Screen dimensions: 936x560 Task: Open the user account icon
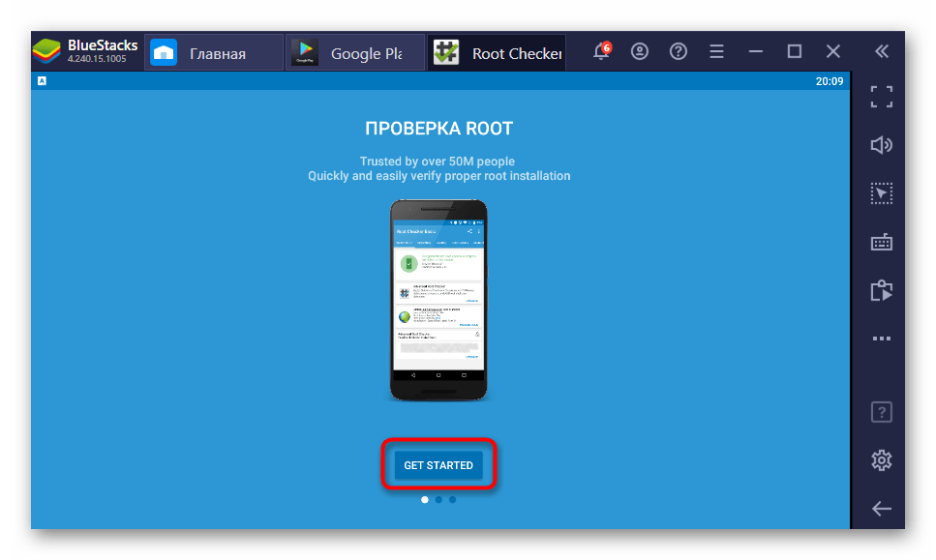pos(639,51)
